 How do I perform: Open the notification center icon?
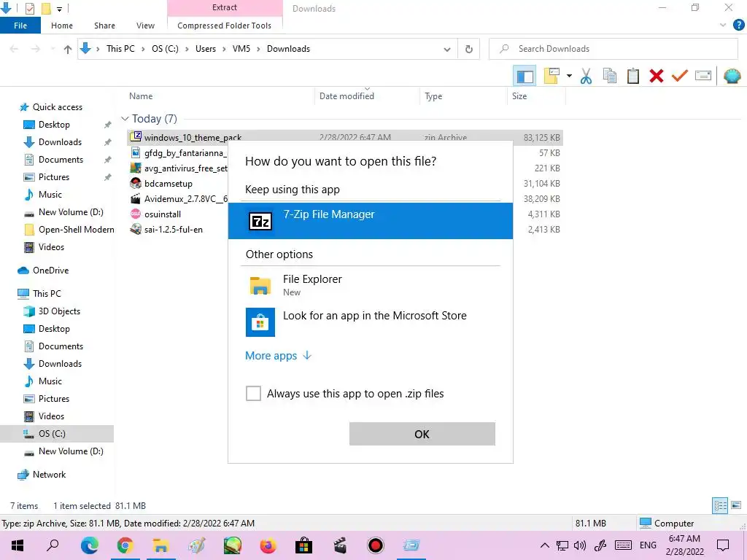(x=723, y=545)
